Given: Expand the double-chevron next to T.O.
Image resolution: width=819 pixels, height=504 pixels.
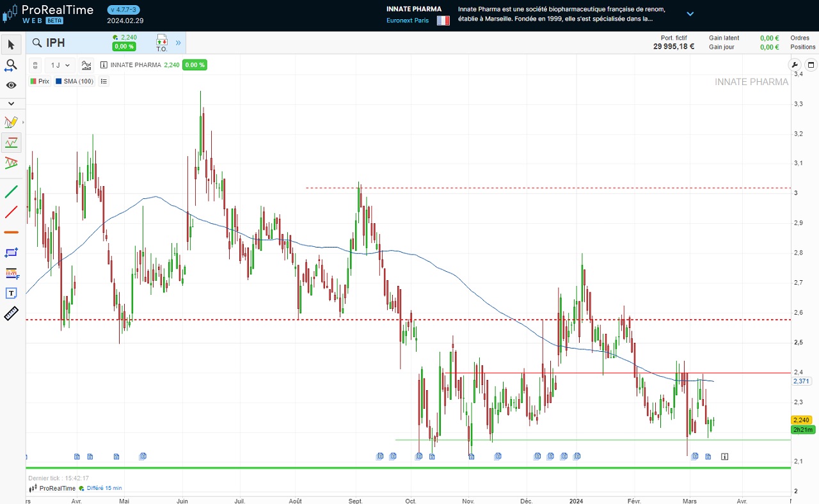Looking at the screenshot, I should 178,43.
